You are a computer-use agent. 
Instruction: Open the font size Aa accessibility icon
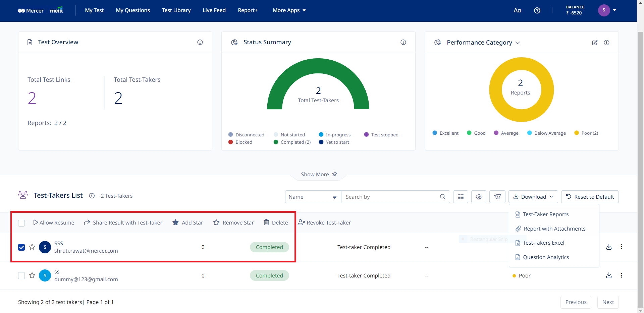(x=517, y=10)
